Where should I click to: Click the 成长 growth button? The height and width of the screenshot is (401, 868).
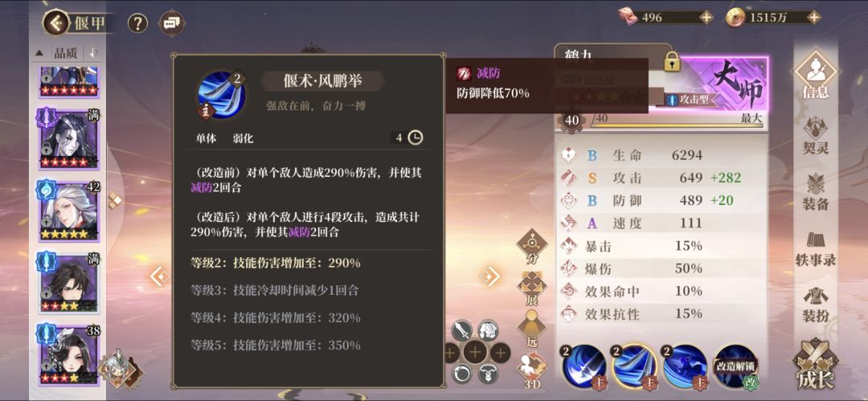[816, 364]
